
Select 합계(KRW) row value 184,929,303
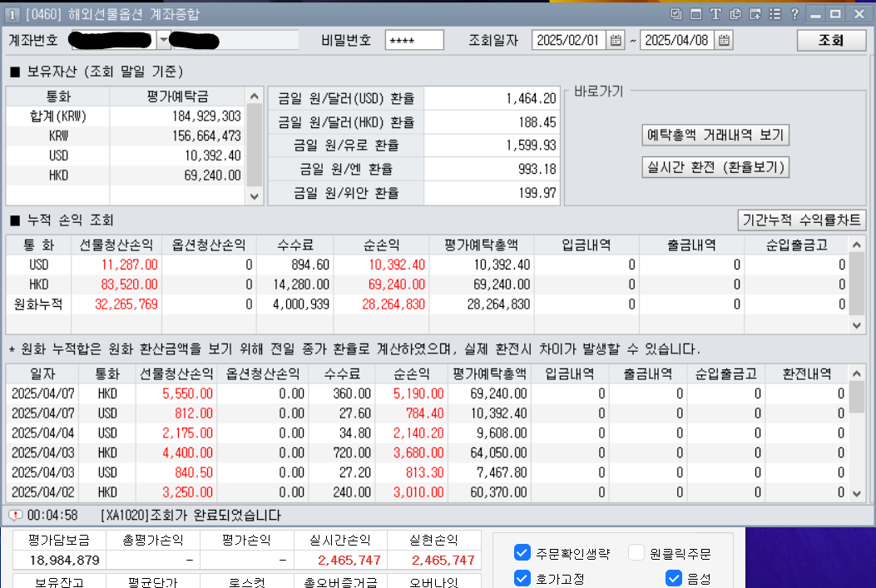(206, 116)
